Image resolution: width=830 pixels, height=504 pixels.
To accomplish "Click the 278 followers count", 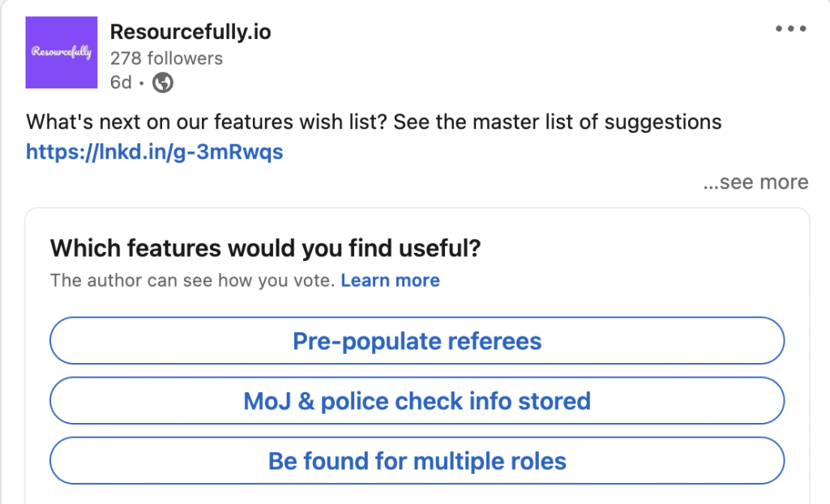I will (x=166, y=58).
